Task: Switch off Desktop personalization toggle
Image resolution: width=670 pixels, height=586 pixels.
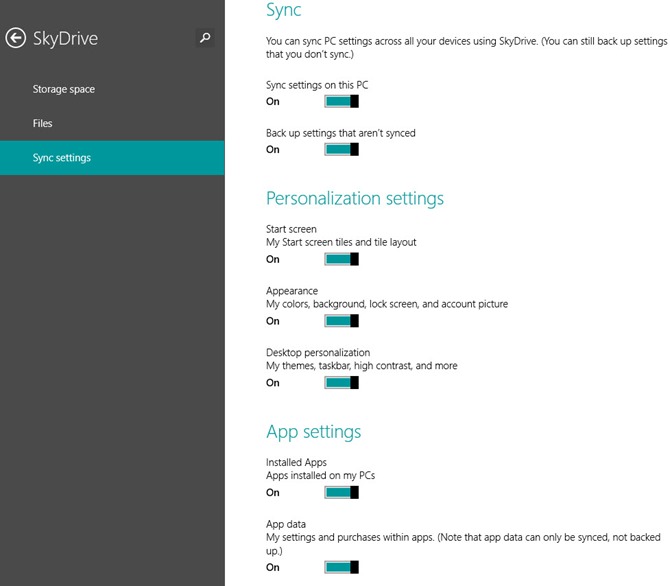Action: [x=341, y=383]
